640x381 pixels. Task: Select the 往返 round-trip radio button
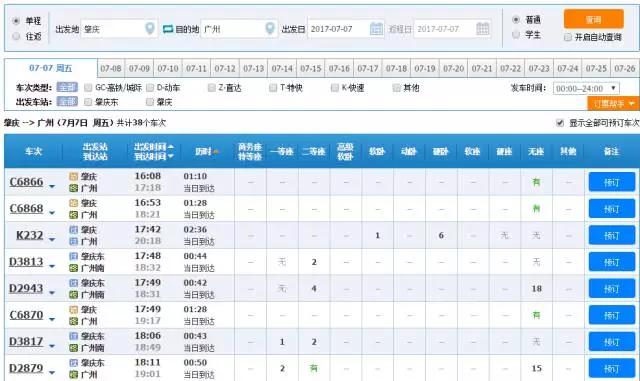point(16,36)
